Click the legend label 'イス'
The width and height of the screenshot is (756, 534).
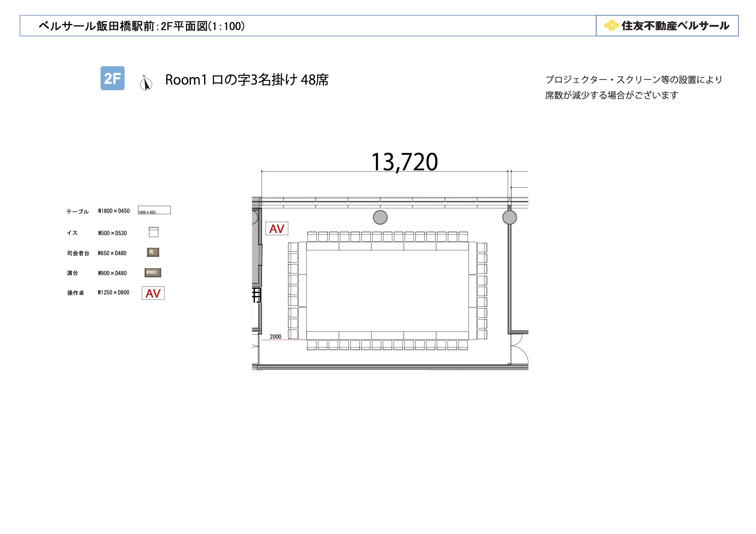(72, 233)
